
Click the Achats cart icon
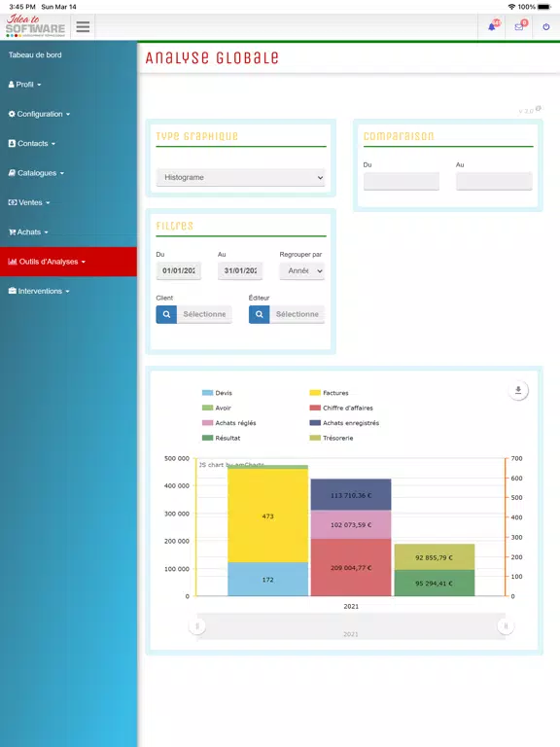[x=13, y=232]
